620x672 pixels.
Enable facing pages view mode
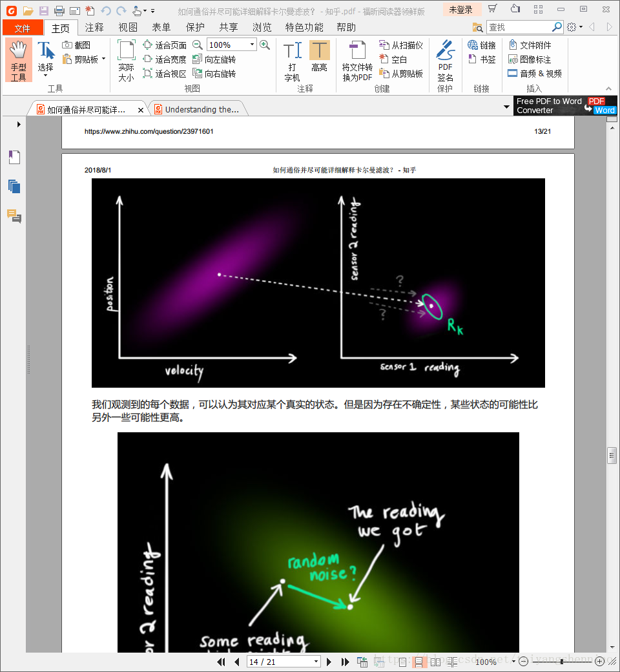click(x=435, y=662)
